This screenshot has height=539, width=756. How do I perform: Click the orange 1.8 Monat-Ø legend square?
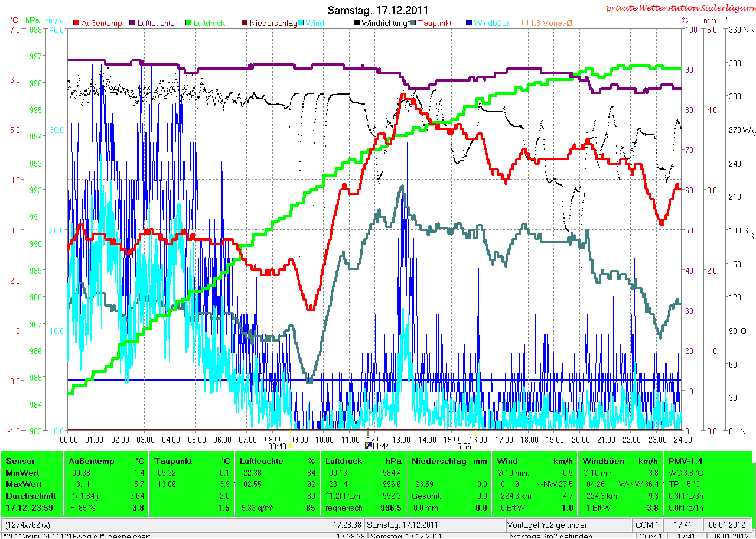pyautogui.click(x=526, y=23)
